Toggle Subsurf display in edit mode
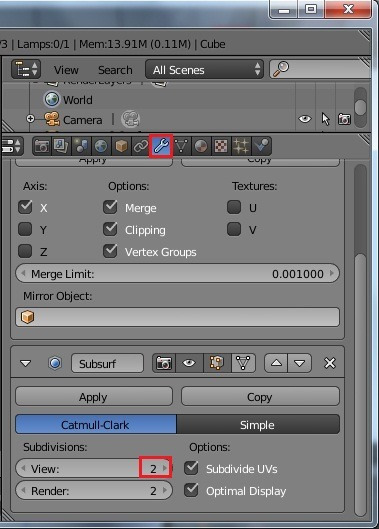 click(217, 363)
